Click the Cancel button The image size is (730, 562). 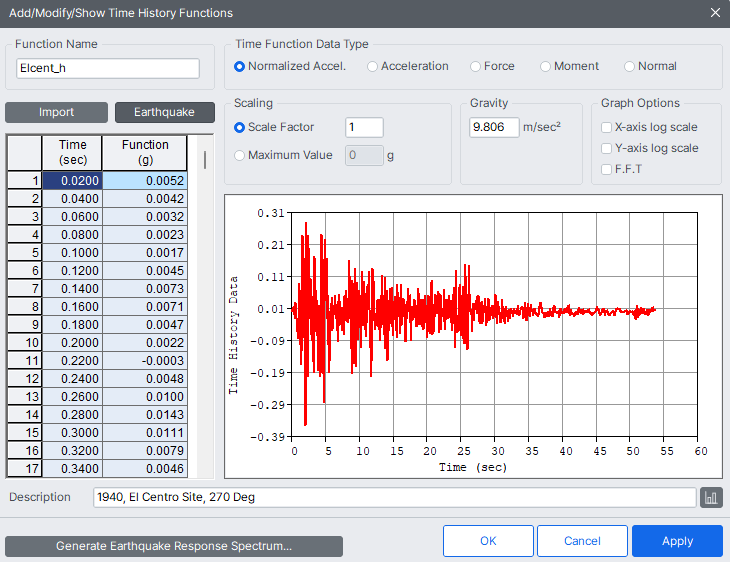tap(582, 541)
